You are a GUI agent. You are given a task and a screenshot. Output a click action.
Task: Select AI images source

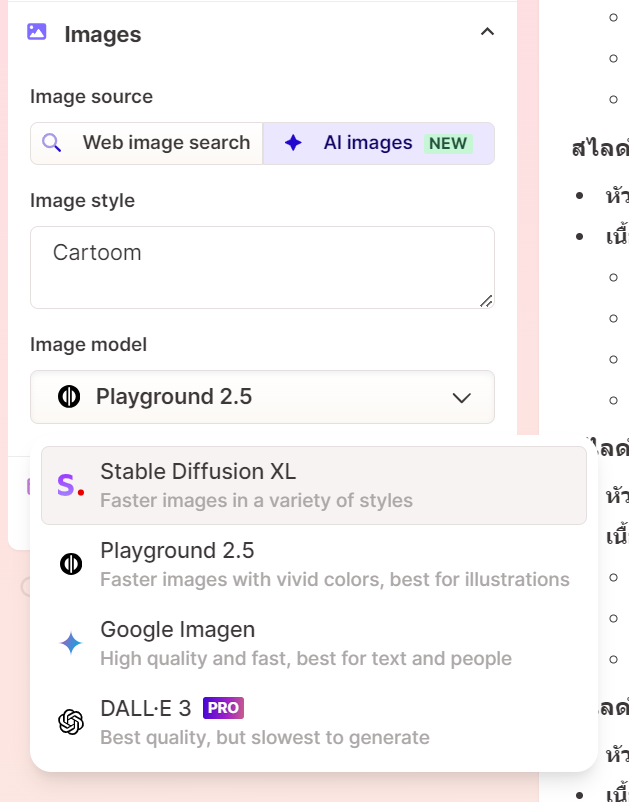pos(378,143)
